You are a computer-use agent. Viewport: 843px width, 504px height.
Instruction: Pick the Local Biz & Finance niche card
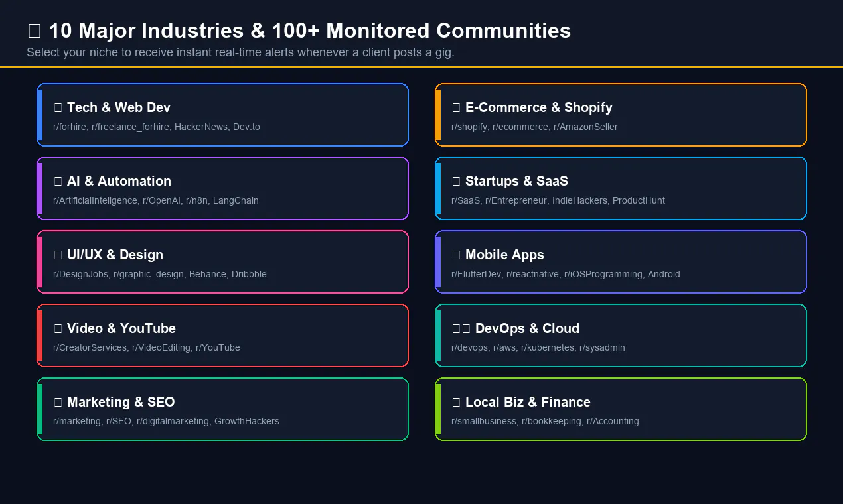pos(621,409)
